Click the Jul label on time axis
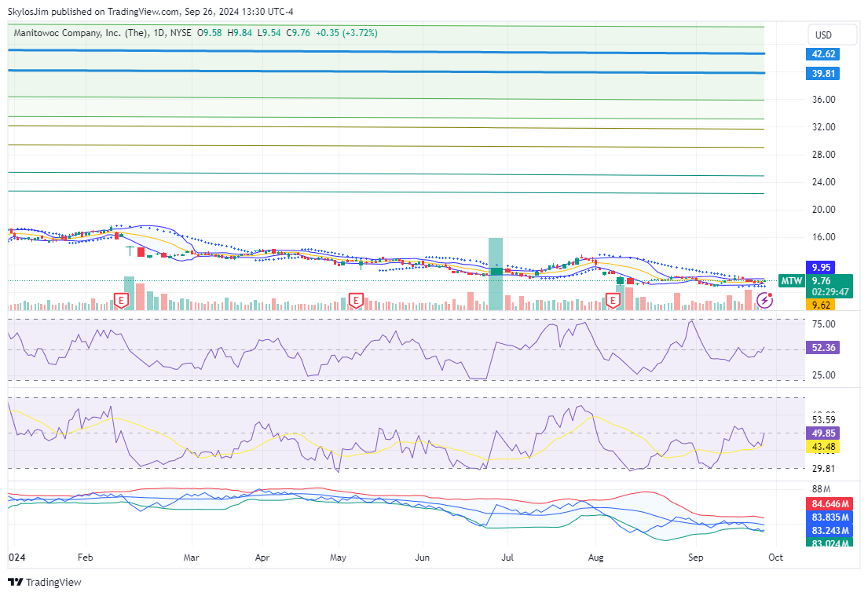This screenshot has width=868, height=596. point(507,558)
